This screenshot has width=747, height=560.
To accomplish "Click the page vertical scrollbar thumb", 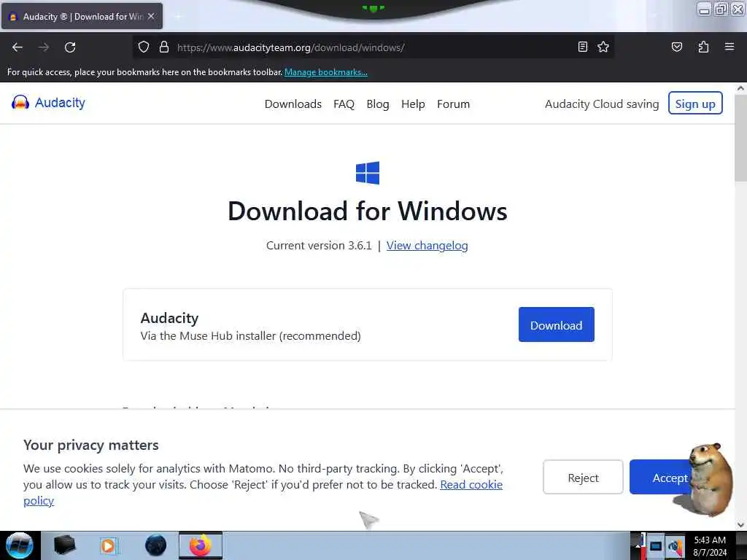I will (740, 138).
